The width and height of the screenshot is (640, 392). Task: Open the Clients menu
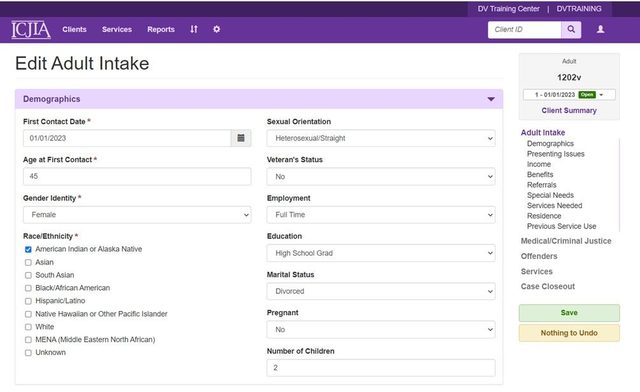(x=74, y=29)
